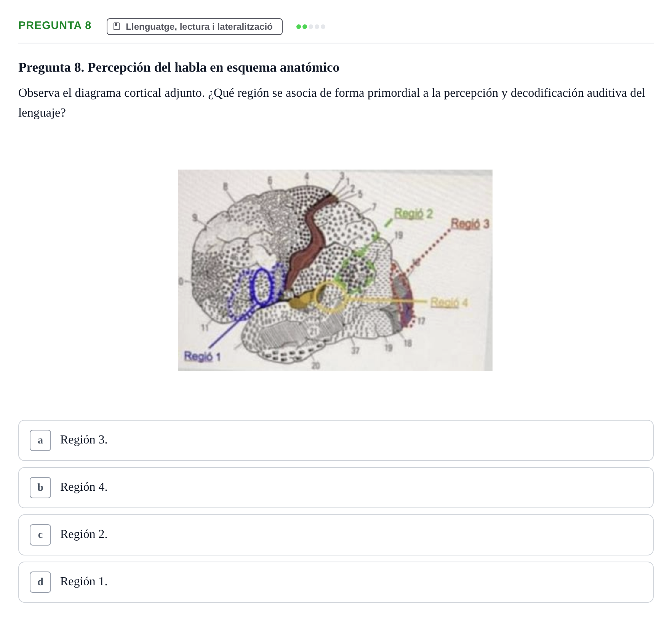Image resolution: width=672 pixels, height=621 pixels.
Task: Click the question text starting 'Observa el diagrama cortical'
Action: pyautogui.click(x=332, y=103)
